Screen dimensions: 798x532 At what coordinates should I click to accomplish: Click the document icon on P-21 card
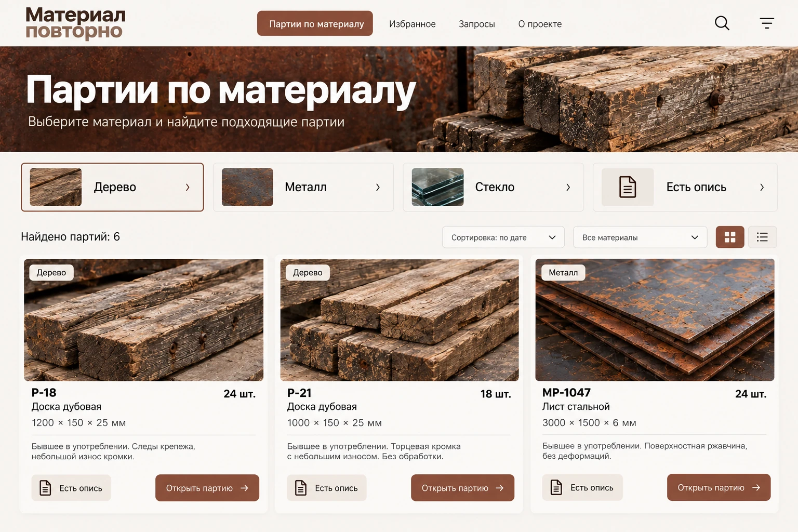pyautogui.click(x=301, y=488)
